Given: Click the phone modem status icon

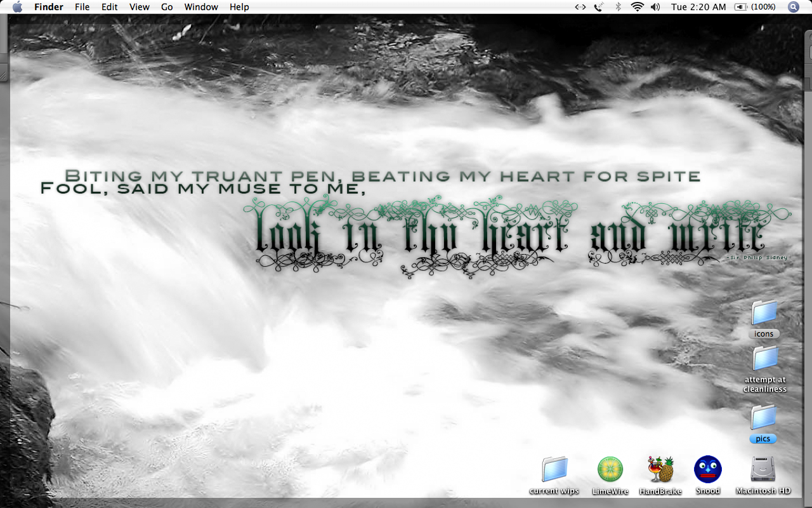Looking at the screenshot, I should pyautogui.click(x=599, y=7).
